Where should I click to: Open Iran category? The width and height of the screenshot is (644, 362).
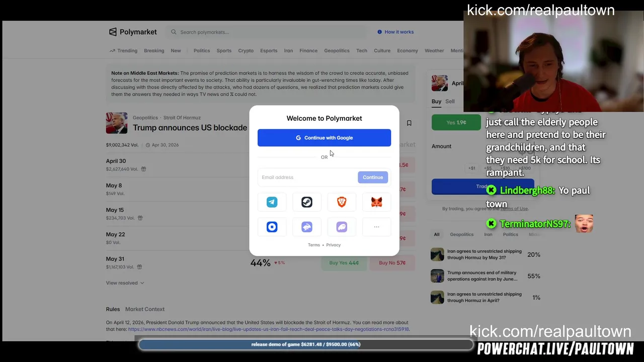click(288, 51)
